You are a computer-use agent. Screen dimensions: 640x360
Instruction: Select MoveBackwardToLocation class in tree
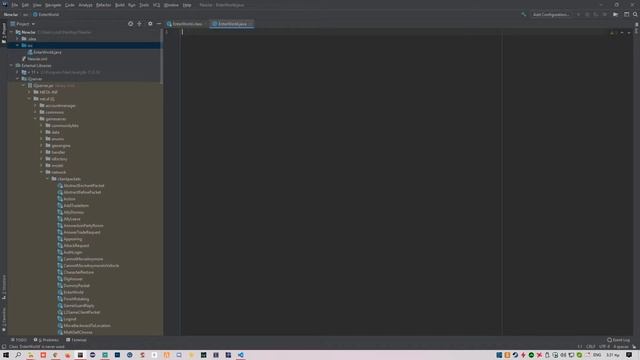click(x=87, y=326)
